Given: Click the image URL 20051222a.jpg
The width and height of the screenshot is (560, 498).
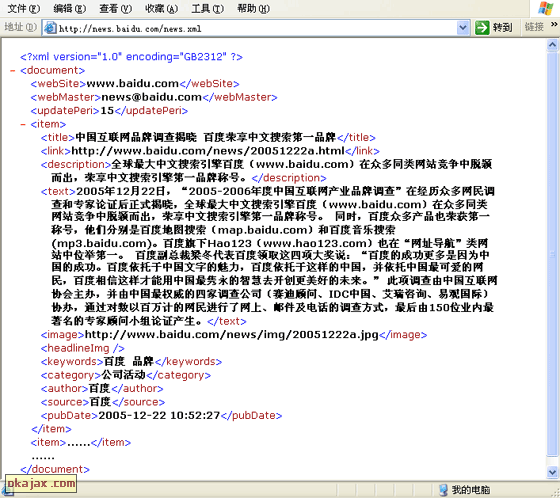Looking at the screenshot, I should (231, 335).
